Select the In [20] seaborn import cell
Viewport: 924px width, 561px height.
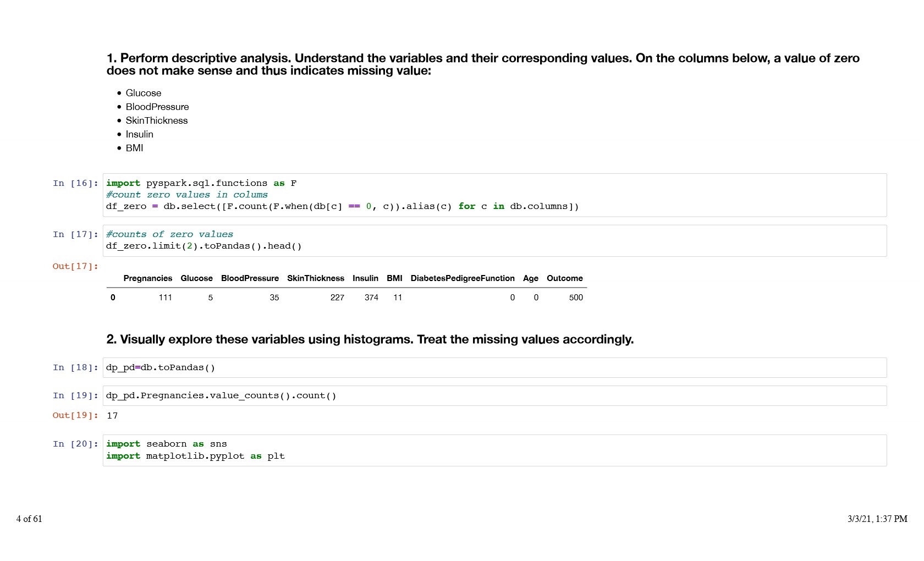(x=494, y=450)
